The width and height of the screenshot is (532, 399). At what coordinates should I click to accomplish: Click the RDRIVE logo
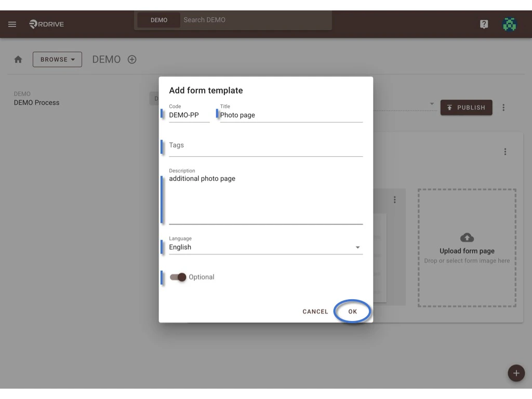click(x=46, y=23)
